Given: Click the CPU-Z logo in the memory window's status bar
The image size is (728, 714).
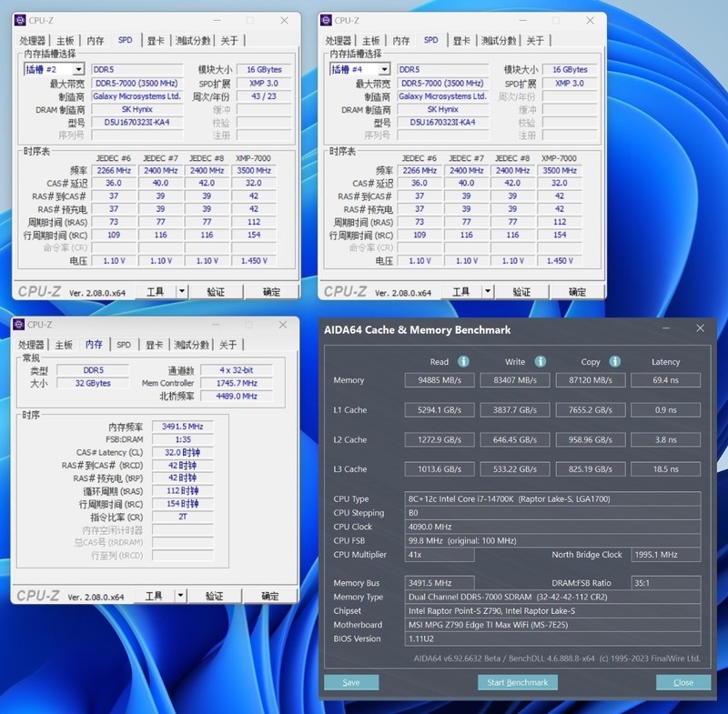Looking at the screenshot, I should coord(38,596).
